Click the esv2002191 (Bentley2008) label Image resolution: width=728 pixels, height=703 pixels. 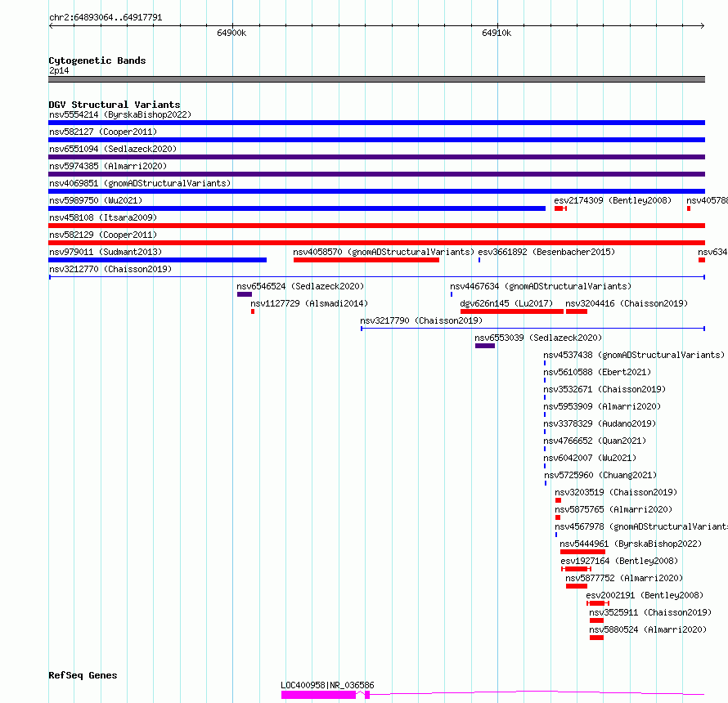point(645,595)
